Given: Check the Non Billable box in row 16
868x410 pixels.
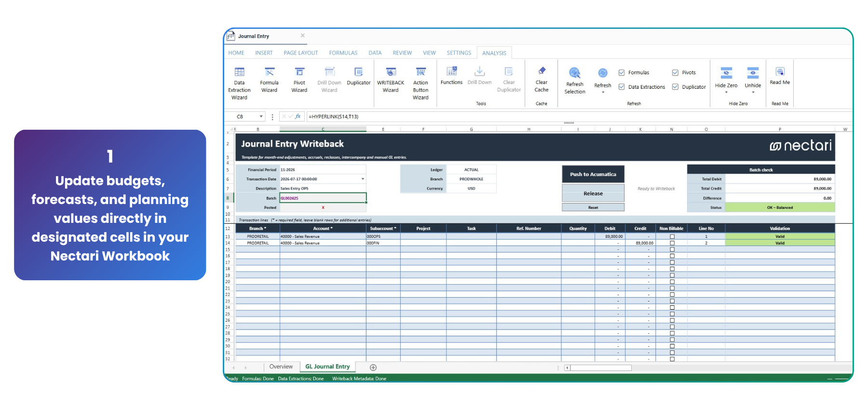Looking at the screenshot, I should 672,256.
